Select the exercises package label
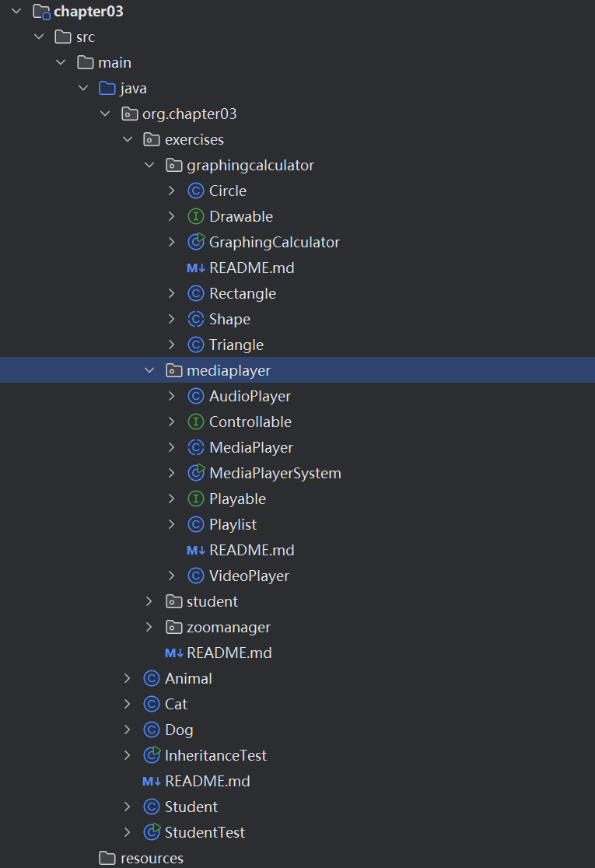 pos(194,139)
